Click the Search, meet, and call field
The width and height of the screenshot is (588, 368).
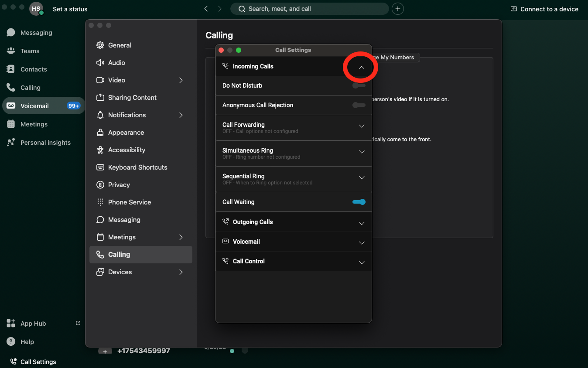[309, 9]
